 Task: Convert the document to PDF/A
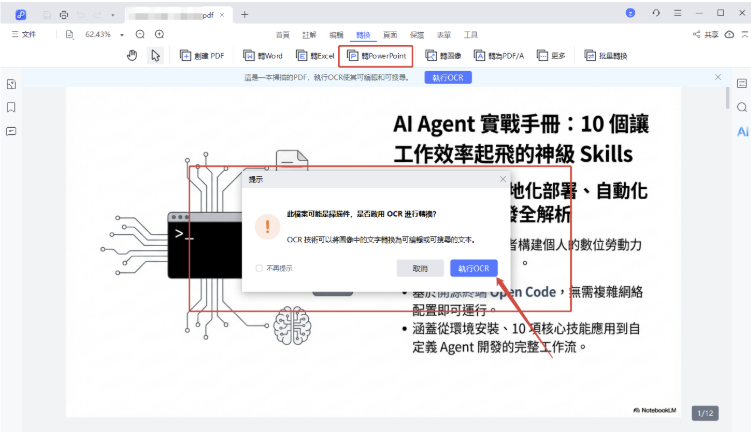(x=499, y=56)
